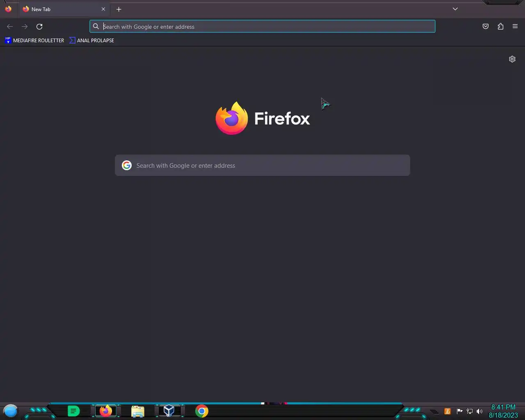Image resolution: width=525 pixels, height=420 pixels.
Task: Launch Google Chrome from the taskbar
Action: [202, 411]
